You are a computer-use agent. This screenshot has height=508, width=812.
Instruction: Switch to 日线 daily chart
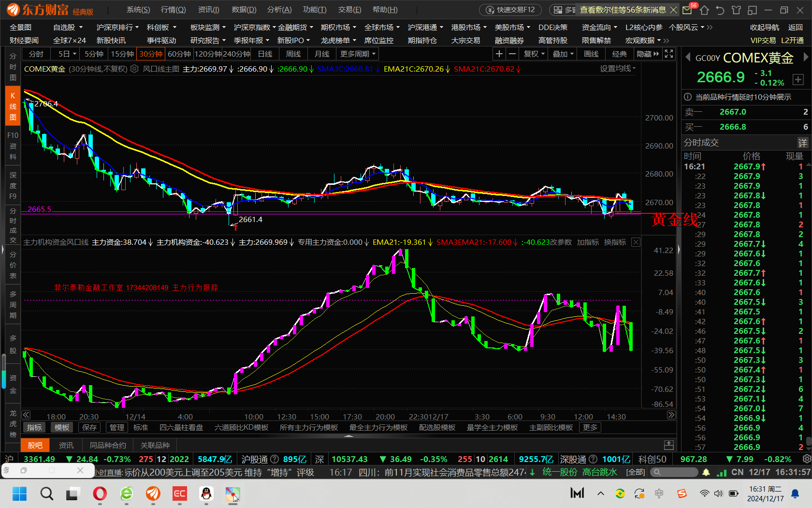point(265,54)
